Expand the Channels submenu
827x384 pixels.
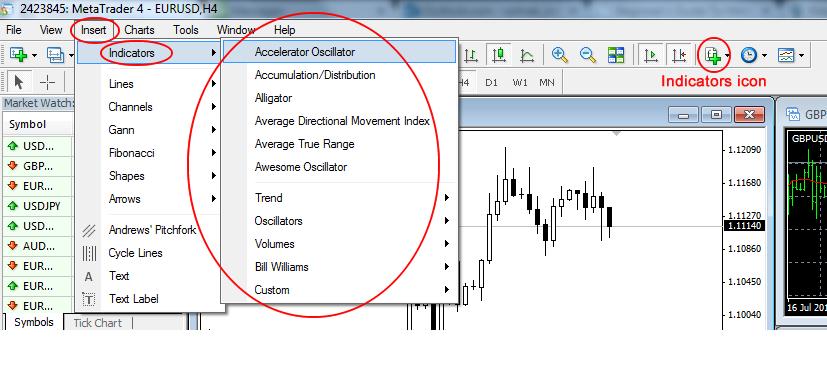click(x=149, y=107)
